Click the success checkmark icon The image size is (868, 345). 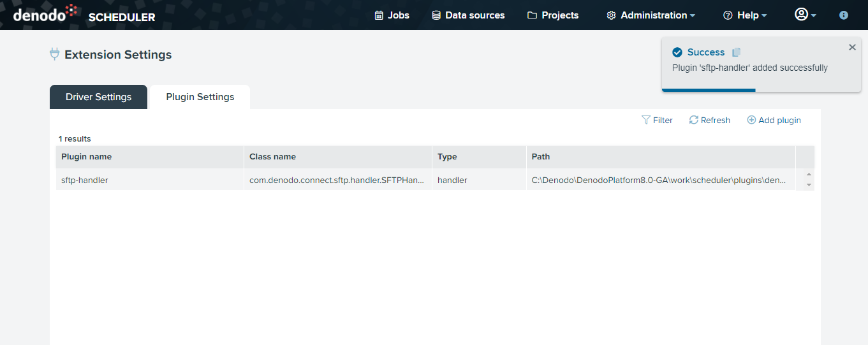click(x=677, y=52)
